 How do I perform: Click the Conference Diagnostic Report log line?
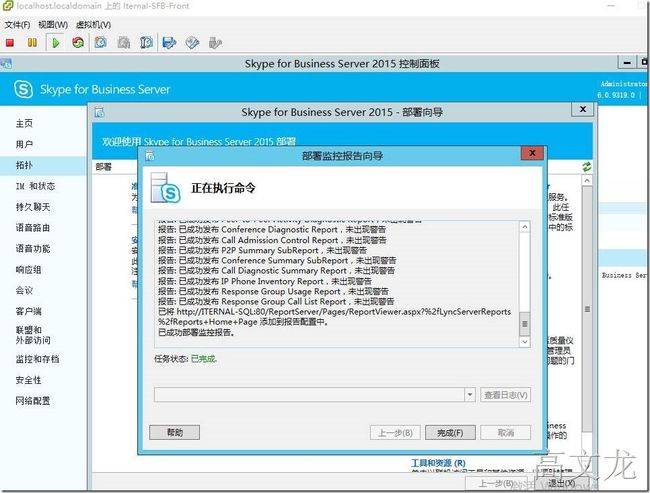tap(272, 229)
